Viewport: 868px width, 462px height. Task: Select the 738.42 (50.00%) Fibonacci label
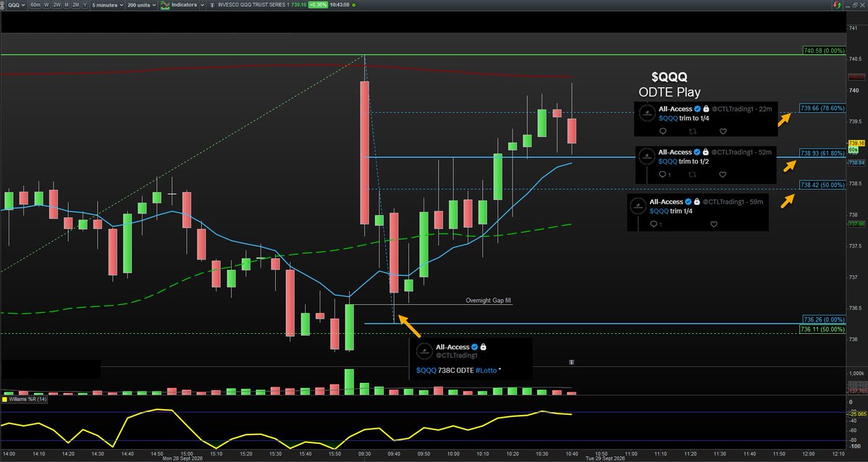(x=822, y=185)
